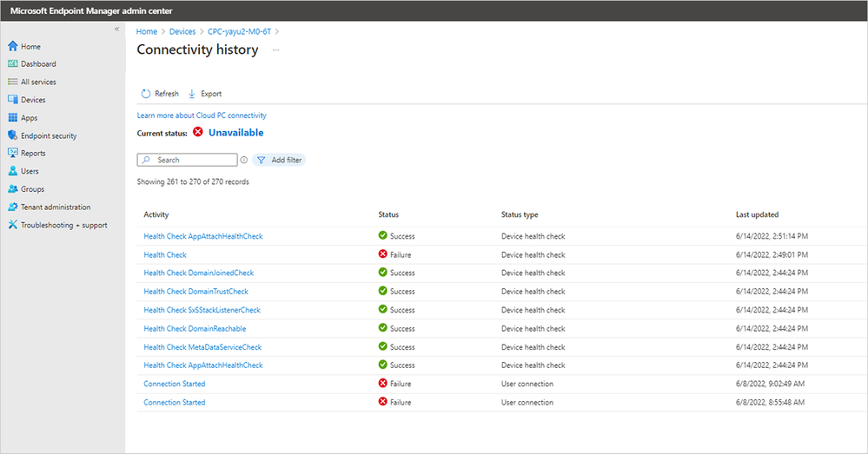Click the Refresh circular arrow icon
868x454 pixels.
point(146,94)
